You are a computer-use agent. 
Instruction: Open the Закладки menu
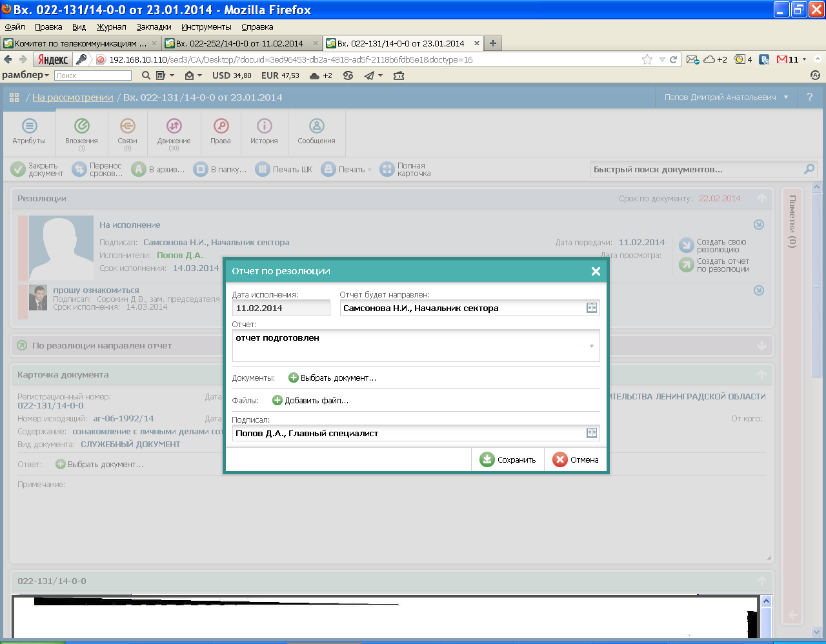coord(154,27)
